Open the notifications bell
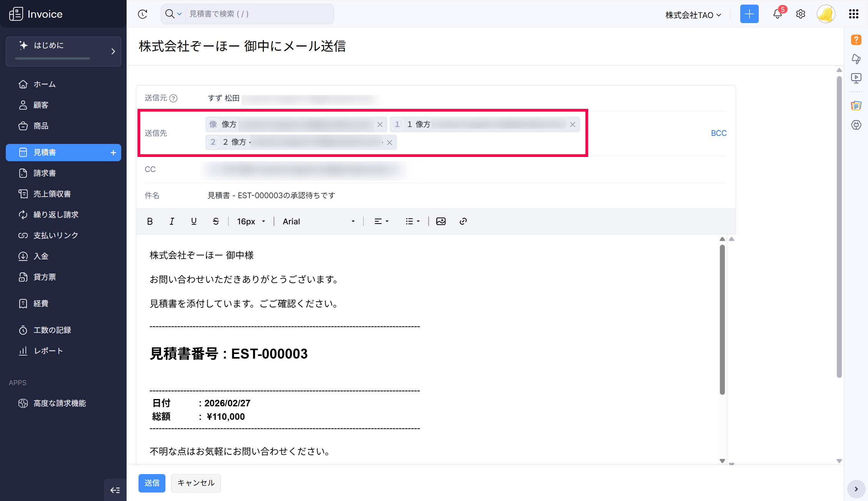This screenshot has height=501, width=868. coord(777,14)
